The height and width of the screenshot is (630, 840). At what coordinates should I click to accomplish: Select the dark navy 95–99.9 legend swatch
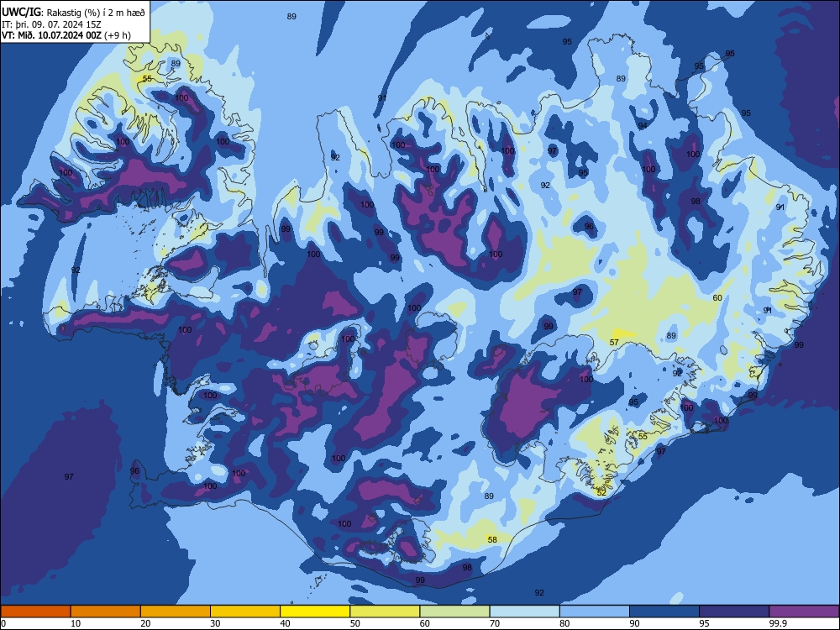(x=734, y=612)
